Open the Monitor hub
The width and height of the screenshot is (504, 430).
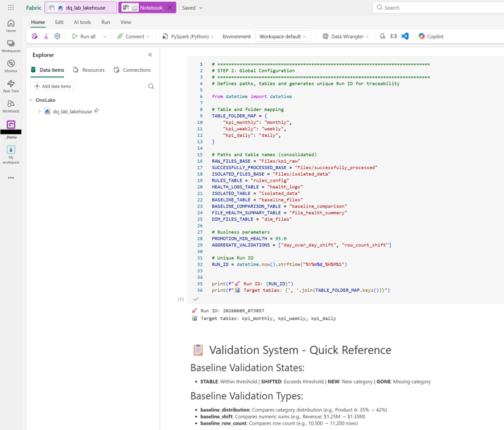pos(11,66)
